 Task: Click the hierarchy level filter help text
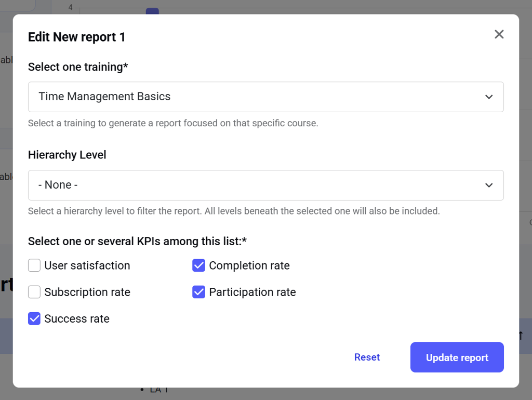tap(234, 211)
